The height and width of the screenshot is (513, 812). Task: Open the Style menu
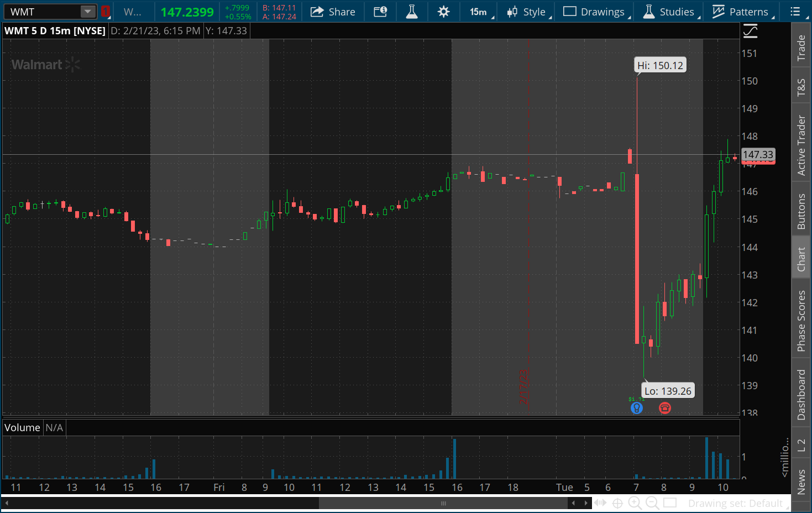click(x=527, y=12)
